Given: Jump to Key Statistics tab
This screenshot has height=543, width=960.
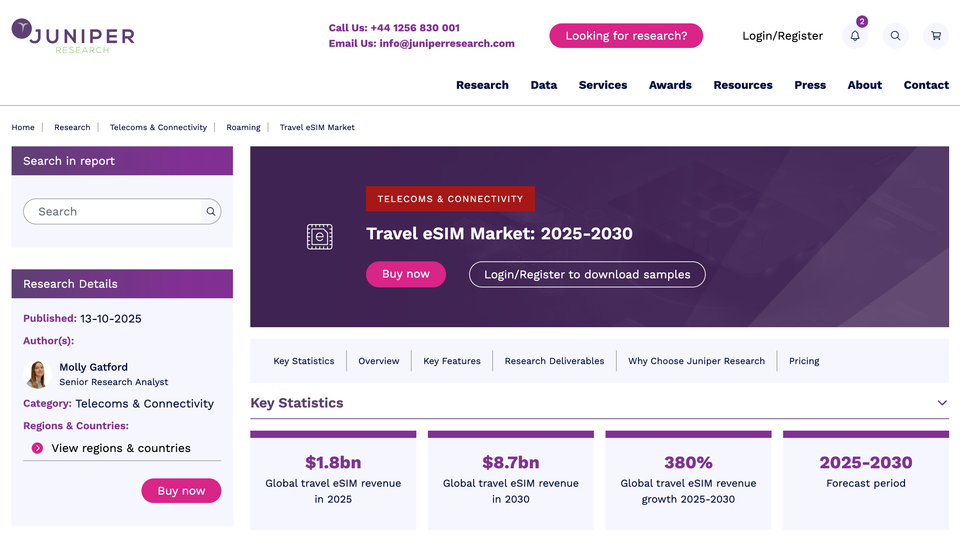Looking at the screenshot, I should point(304,361).
